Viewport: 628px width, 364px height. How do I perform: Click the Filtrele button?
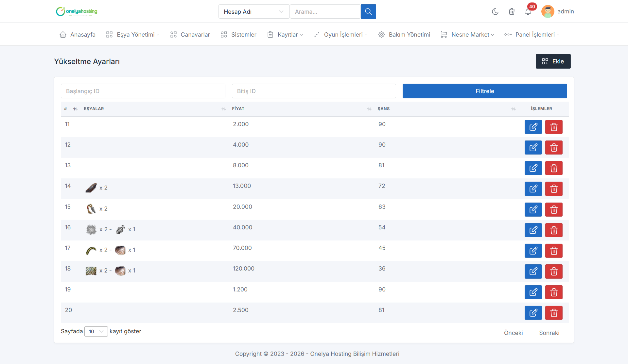coord(485,91)
